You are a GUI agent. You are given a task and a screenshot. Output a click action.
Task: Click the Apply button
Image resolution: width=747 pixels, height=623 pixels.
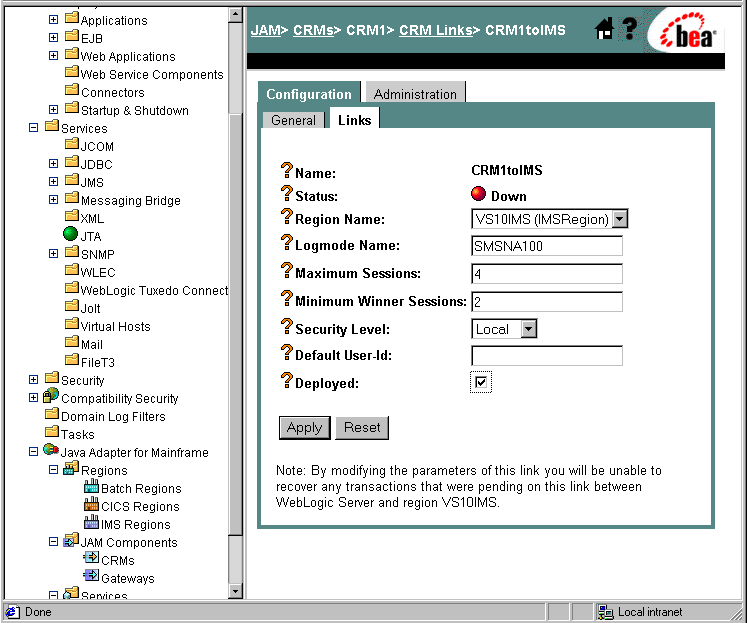pyautogui.click(x=304, y=428)
